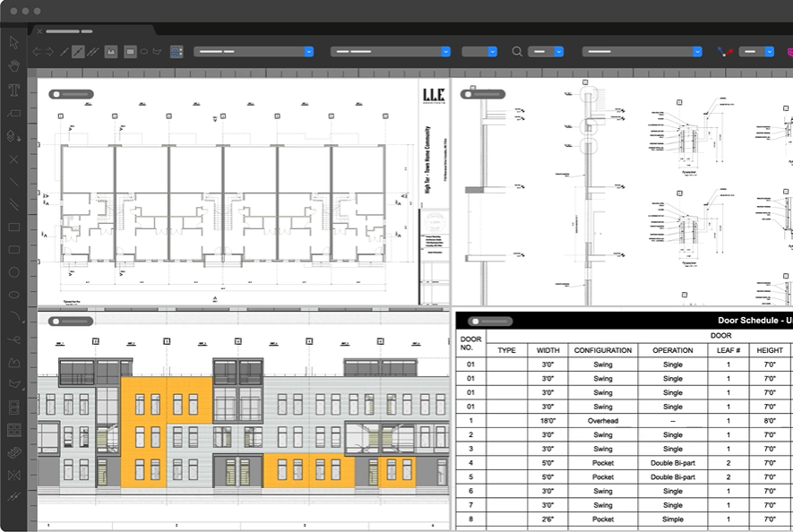
Task: Click the OPERATION column header
Action: [673, 350]
